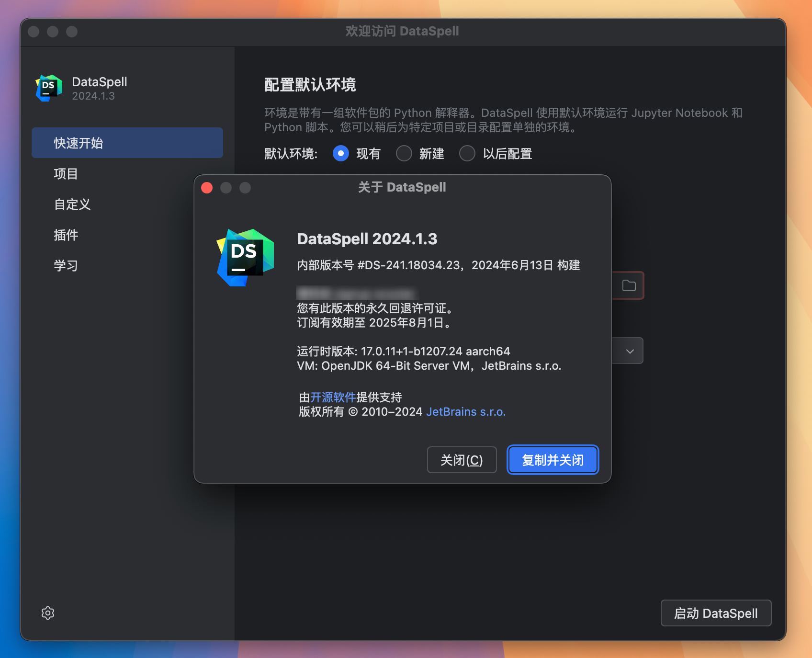The image size is (812, 658).
Task: Open the JetBrains s.r.o. link
Action: 466,412
